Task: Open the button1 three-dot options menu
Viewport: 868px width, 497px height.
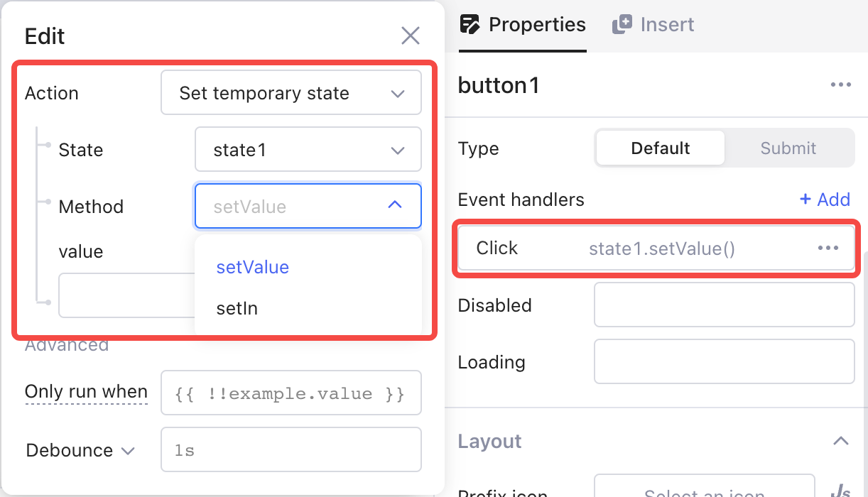Action: point(840,85)
